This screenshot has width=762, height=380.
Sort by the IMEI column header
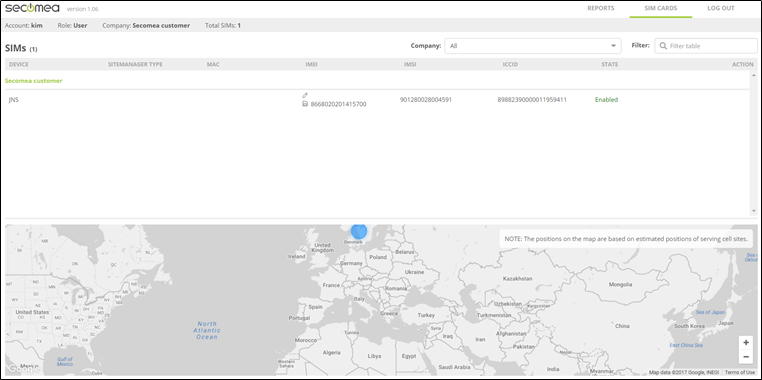312,65
